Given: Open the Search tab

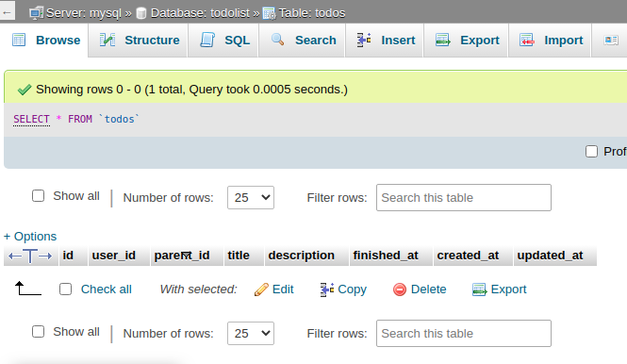Looking at the screenshot, I should [303, 40].
